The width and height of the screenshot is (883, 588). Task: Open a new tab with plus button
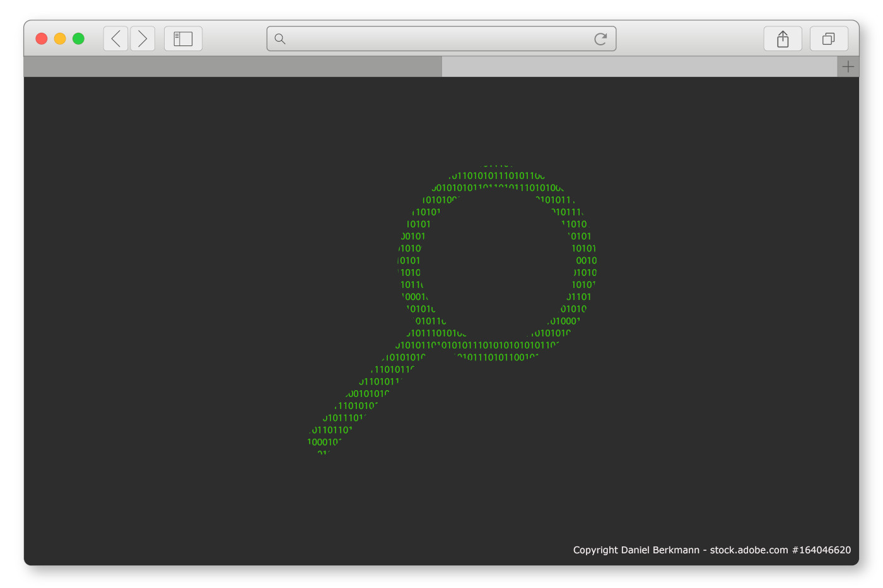(848, 67)
